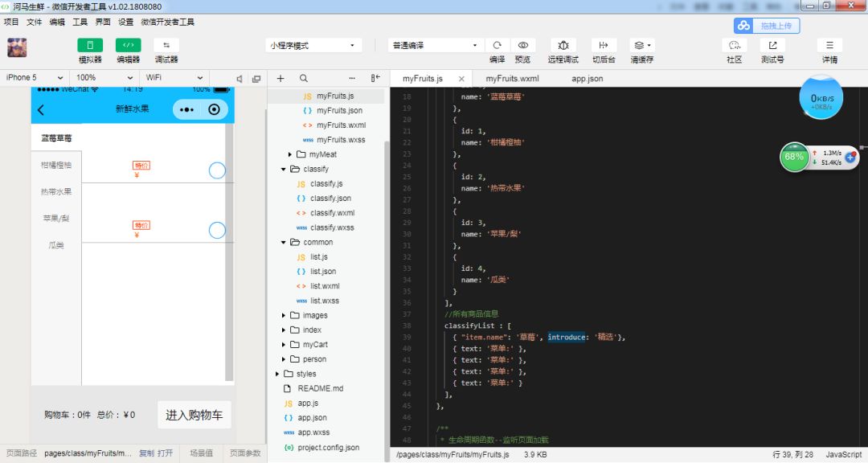Open the iPhone 5 device dropdown
Image resolution: width=868 pixels, height=463 pixels.
coord(35,78)
